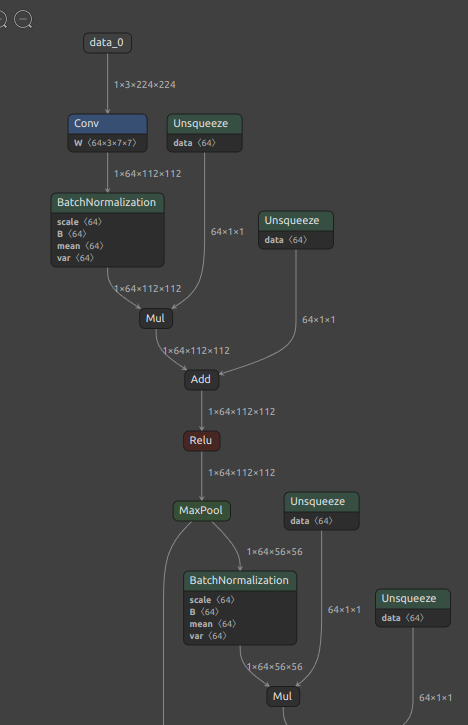This screenshot has height=725, width=468.
Task: Click mean ⟨64⟩ in BatchNormalization below MaxPool
Action: point(213,624)
